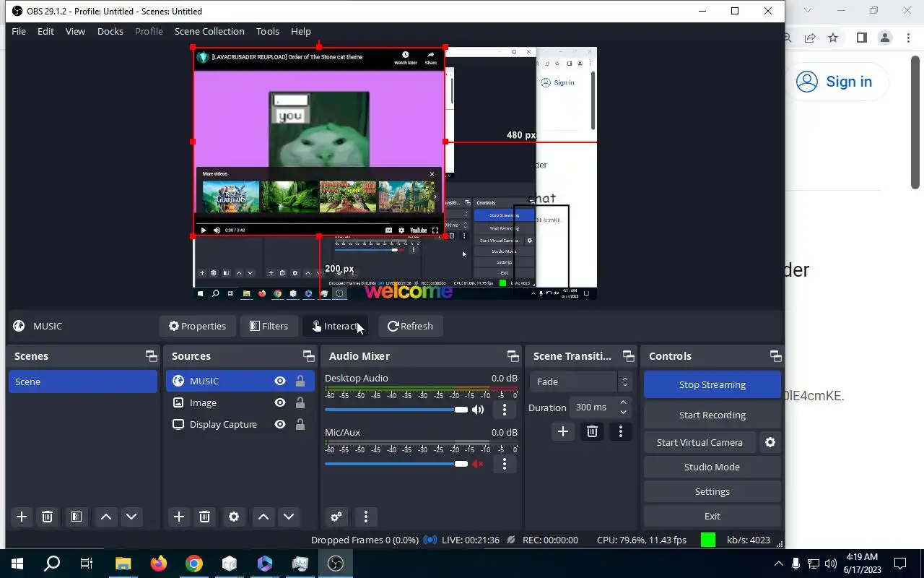This screenshot has height=578, width=924.
Task: Open Audio Mixer options menu at bottom
Action: 366,517
